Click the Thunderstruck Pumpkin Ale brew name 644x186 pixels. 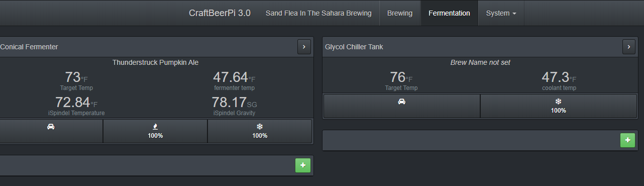point(155,62)
